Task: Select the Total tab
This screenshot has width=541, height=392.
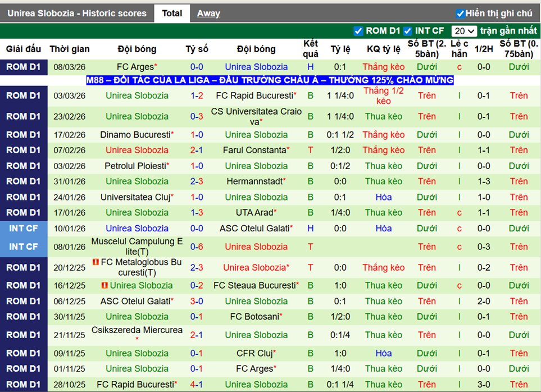Action: [x=172, y=13]
